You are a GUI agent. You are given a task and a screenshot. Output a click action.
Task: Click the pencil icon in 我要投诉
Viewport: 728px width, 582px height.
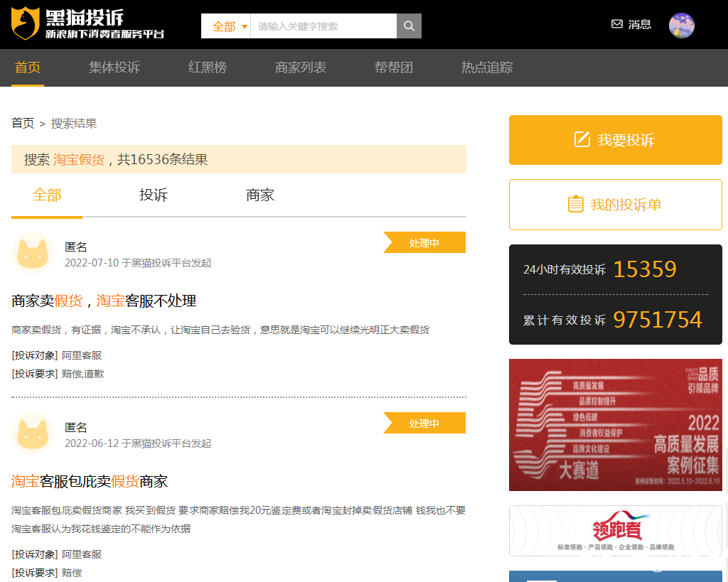582,139
